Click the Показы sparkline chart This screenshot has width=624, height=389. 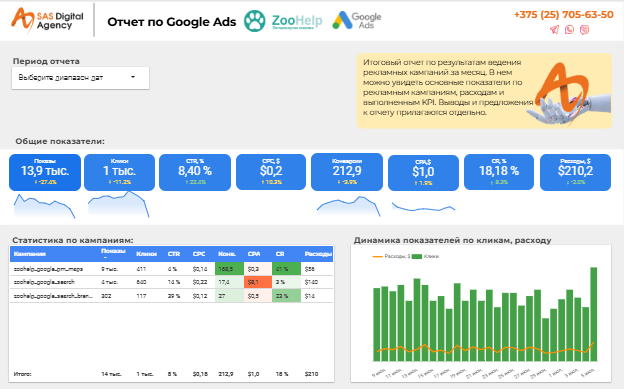[x=44, y=206]
